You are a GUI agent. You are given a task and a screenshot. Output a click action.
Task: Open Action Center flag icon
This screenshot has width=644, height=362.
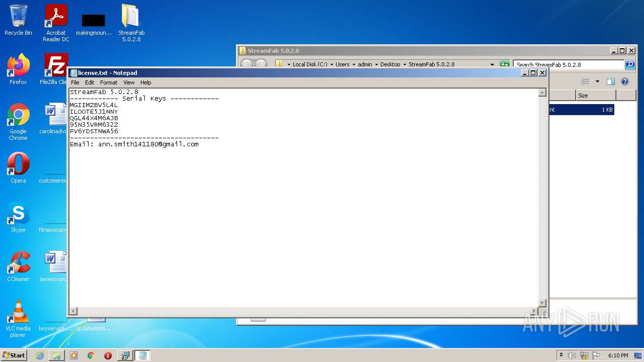tap(596, 355)
